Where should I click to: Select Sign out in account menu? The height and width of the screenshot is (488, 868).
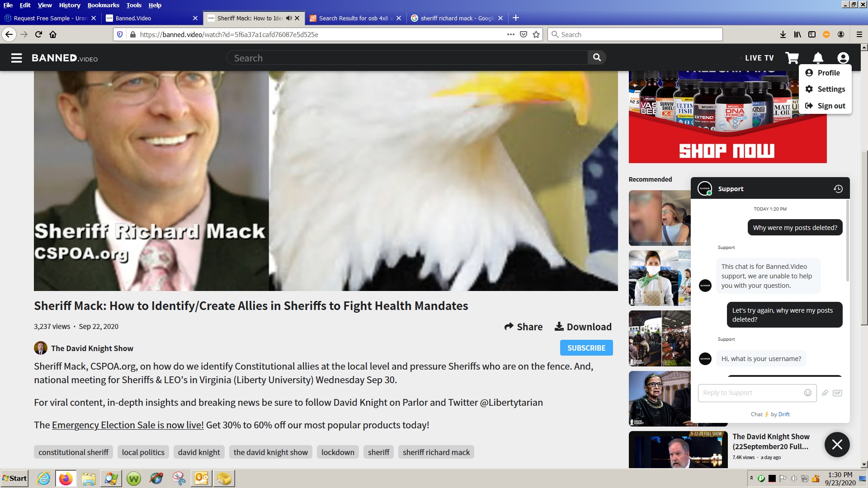tap(826, 106)
